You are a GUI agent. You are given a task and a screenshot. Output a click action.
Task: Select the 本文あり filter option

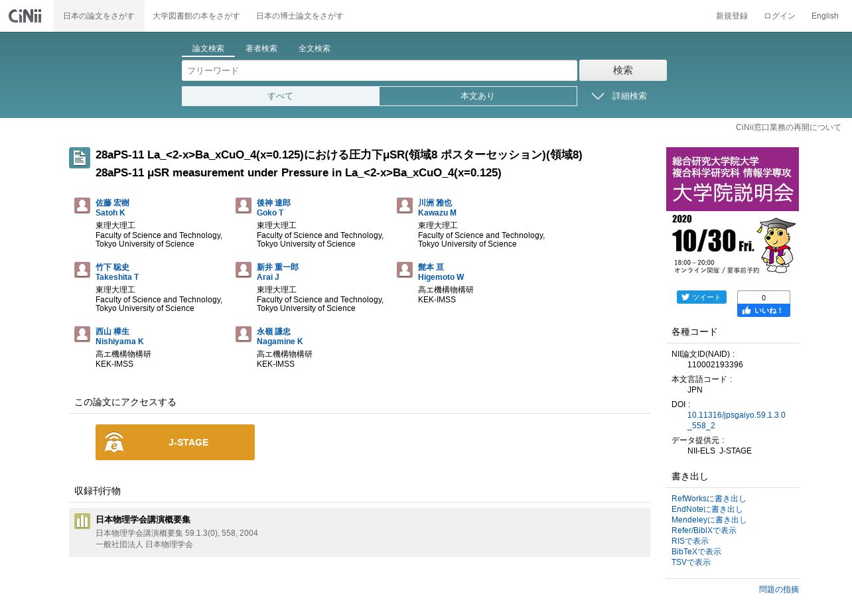click(x=478, y=96)
